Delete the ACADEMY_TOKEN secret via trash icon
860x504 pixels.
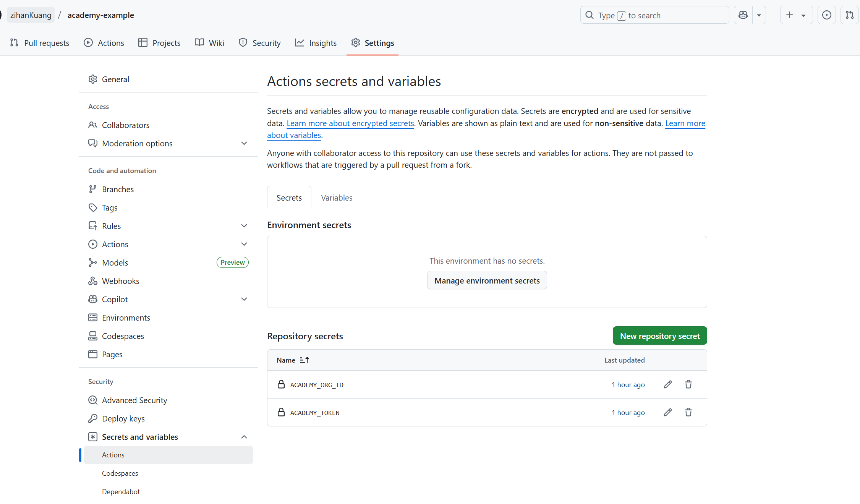tap(688, 412)
